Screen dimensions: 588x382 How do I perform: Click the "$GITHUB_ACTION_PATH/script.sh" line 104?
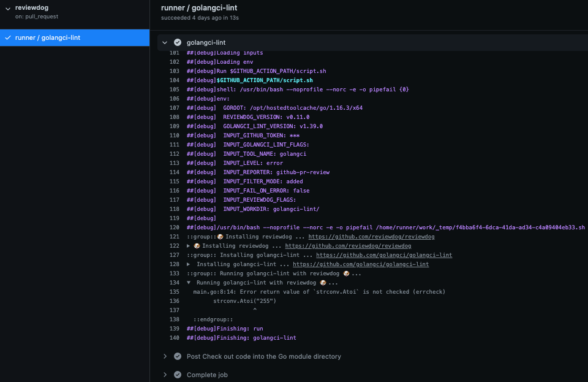tap(250, 80)
